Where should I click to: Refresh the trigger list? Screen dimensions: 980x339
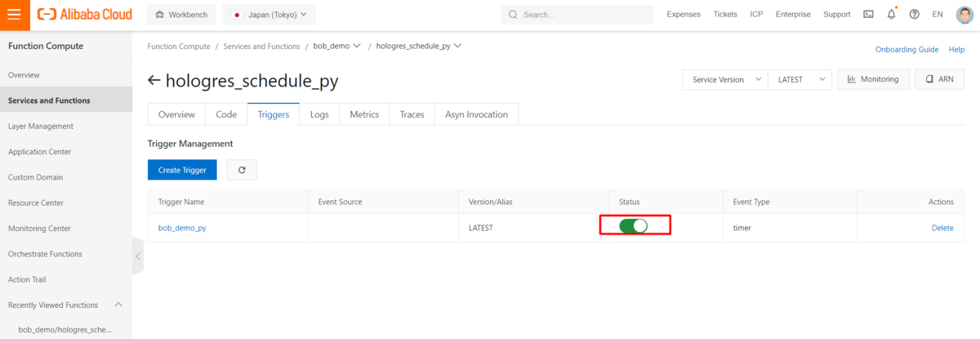pyautogui.click(x=242, y=170)
